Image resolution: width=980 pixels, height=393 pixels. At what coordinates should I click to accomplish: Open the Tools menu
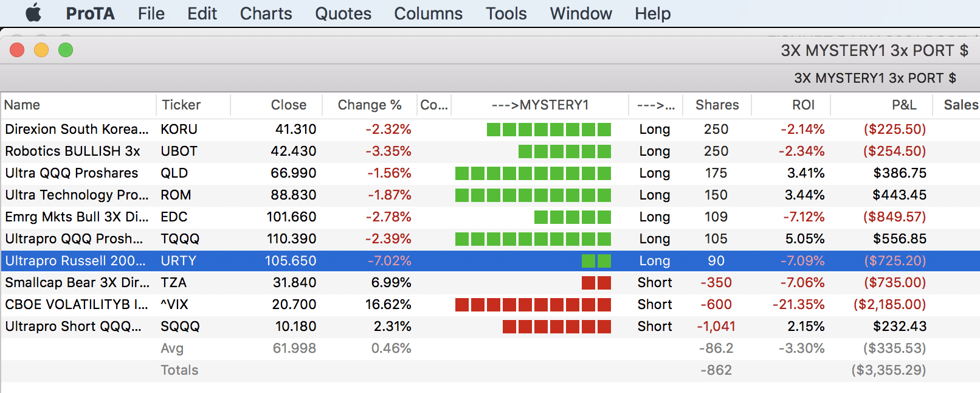coord(506,13)
